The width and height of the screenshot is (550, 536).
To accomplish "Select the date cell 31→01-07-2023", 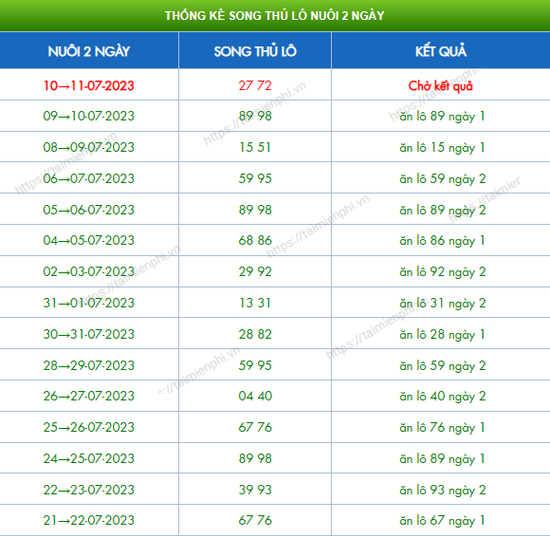I will coord(89,303).
